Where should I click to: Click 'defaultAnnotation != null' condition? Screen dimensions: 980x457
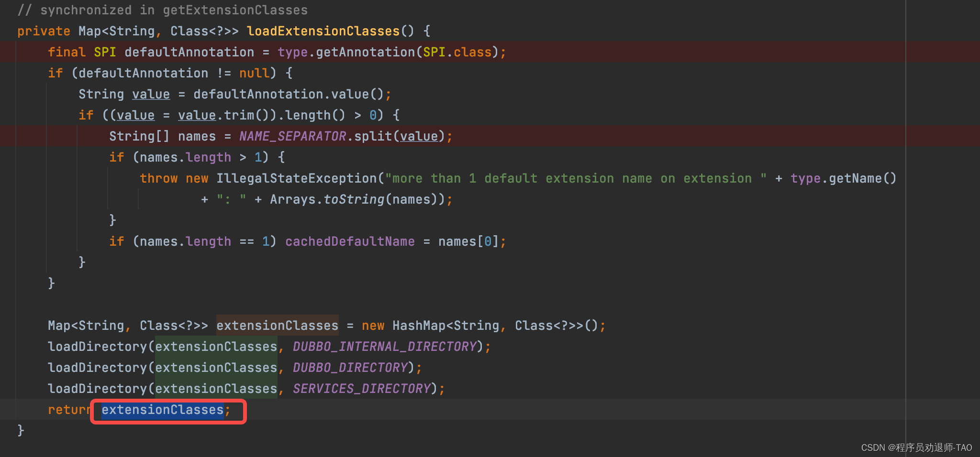coord(174,73)
